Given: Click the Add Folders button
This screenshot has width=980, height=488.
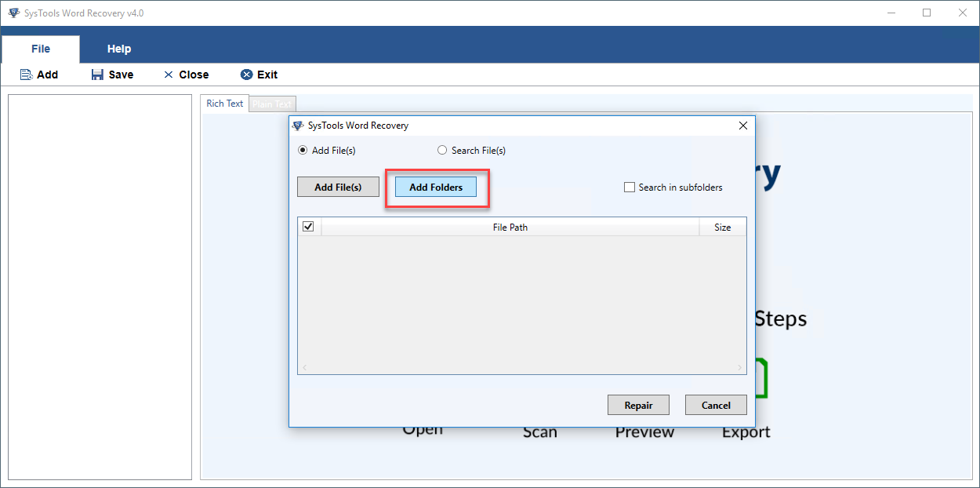Looking at the screenshot, I should point(436,187).
